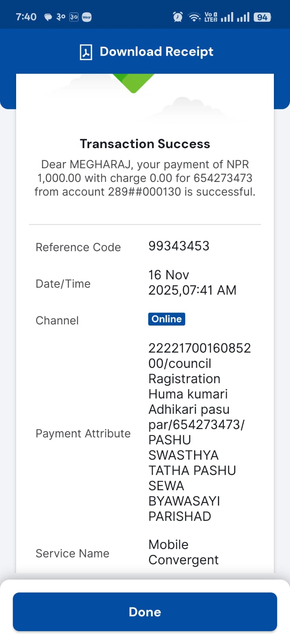This screenshot has height=644, width=290.
Task: Tap the Date/Time value 16 Nov 2025
Action: click(x=192, y=283)
